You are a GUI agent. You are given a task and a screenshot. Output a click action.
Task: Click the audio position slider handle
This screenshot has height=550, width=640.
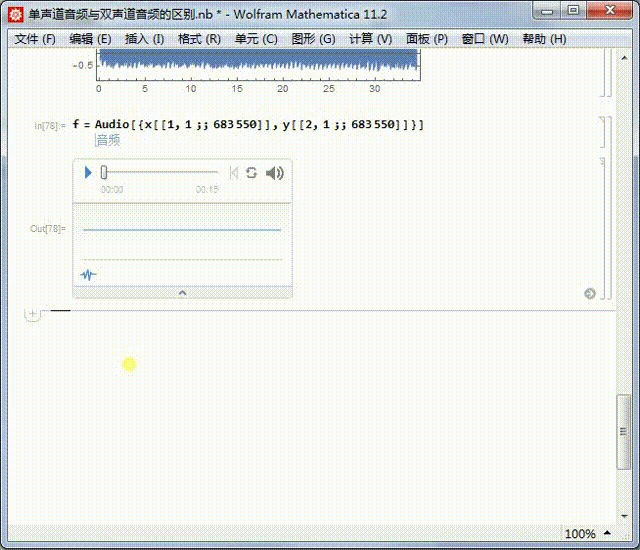pos(104,172)
